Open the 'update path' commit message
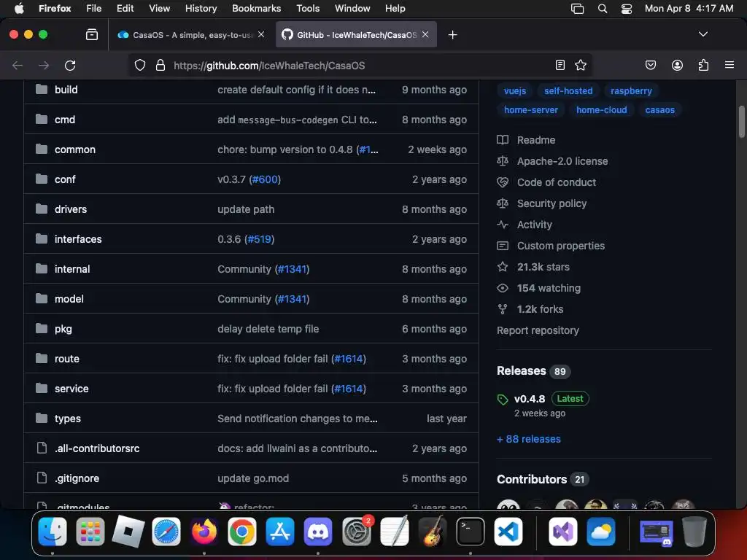747x560 pixels. coord(246,209)
